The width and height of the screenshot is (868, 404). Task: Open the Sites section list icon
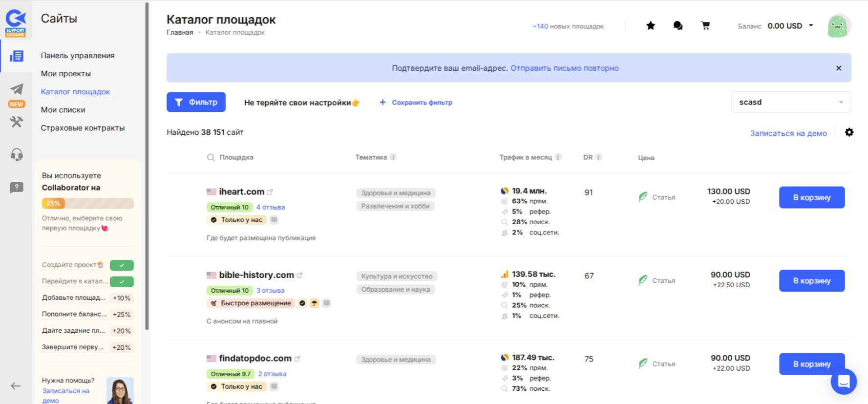tap(17, 56)
